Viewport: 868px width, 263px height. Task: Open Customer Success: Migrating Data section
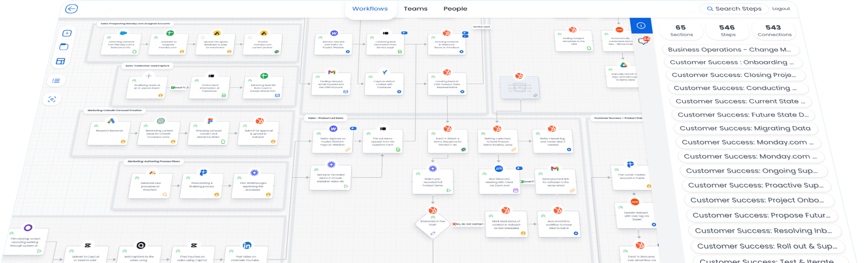pos(745,128)
